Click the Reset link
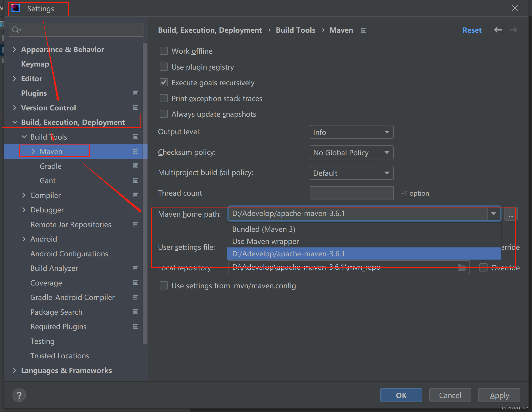 click(x=472, y=30)
